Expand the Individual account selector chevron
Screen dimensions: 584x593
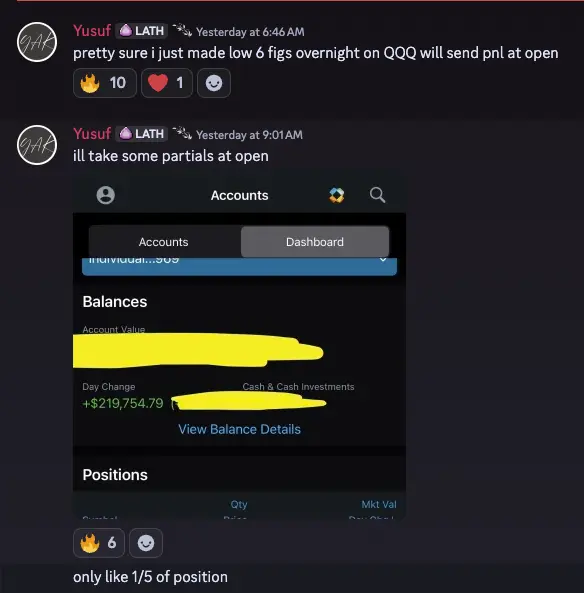pyautogui.click(x=383, y=260)
